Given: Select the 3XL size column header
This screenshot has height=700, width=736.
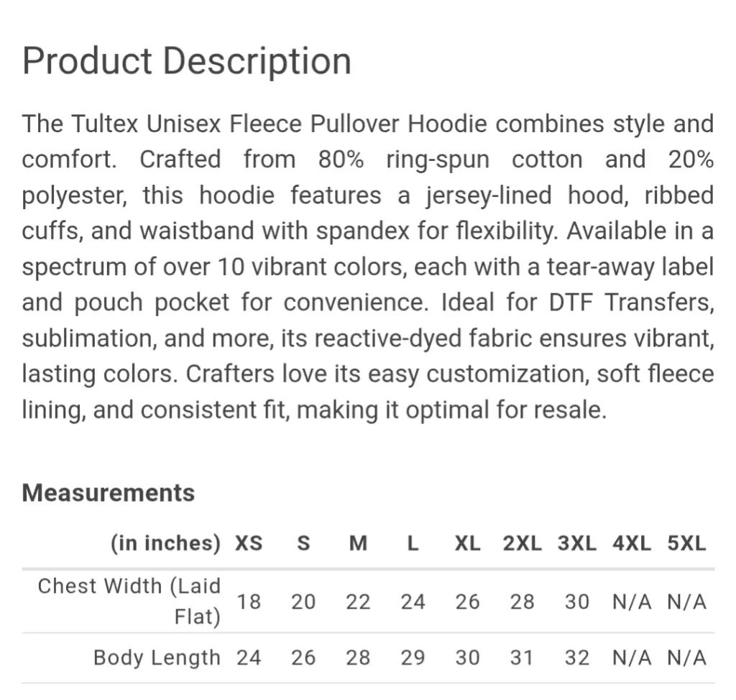Looking at the screenshot, I should coord(577,543).
